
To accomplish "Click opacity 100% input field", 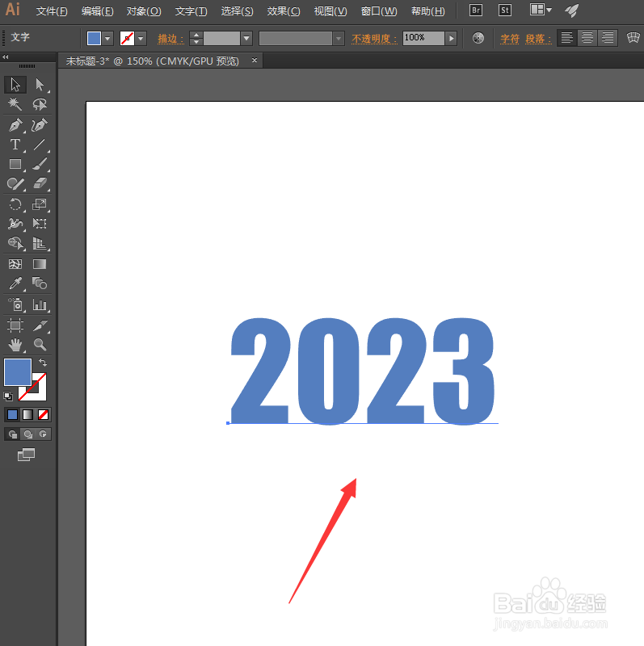I will [x=424, y=38].
